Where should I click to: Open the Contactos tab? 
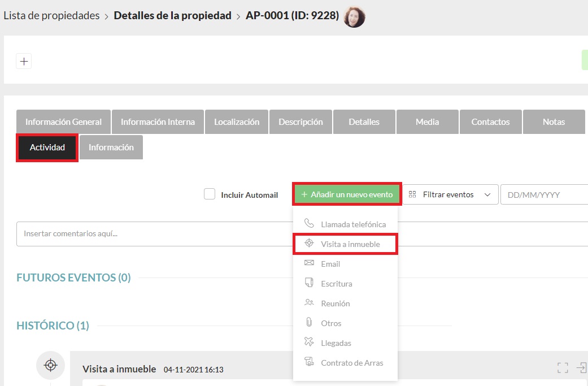pos(490,122)
